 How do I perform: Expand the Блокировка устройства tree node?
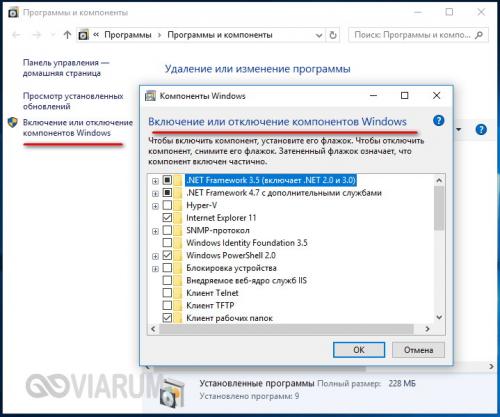tap(155, 269)
